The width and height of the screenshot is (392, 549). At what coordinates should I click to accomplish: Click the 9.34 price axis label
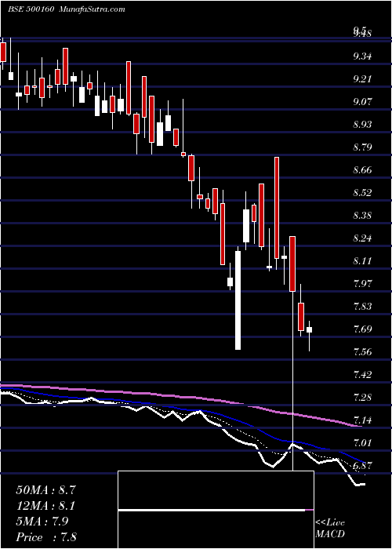coord(362,56)
